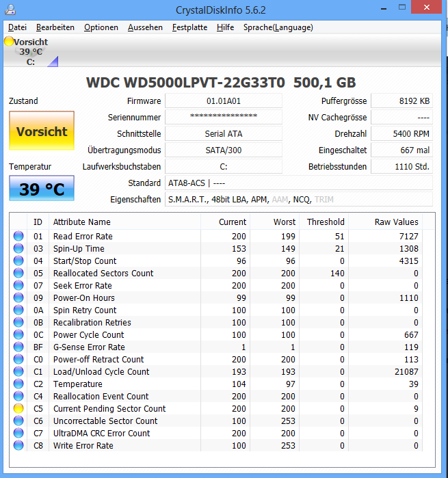Close the CrystalDiskInfo window
448x478 pixels.
(x=426, y=8)
